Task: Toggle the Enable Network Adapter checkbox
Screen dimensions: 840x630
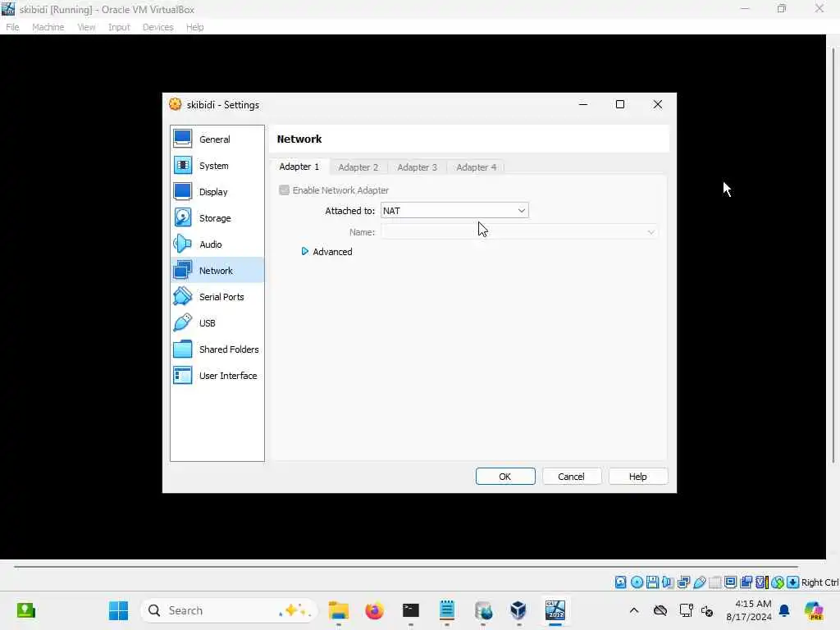Action: point(285,190)
